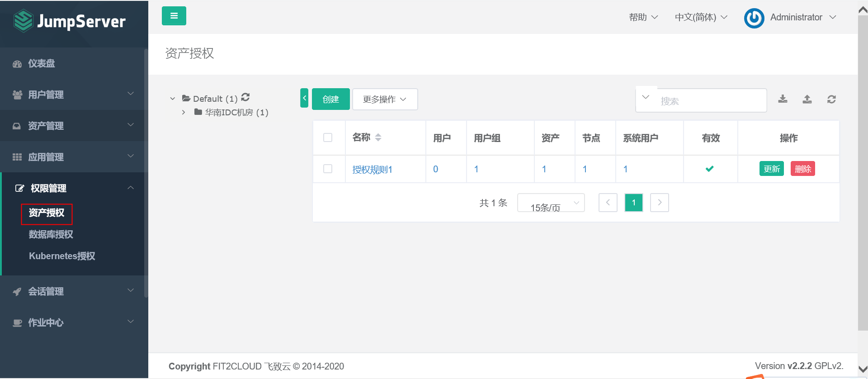Toggle the select-all header checkbox

[328, 137]
